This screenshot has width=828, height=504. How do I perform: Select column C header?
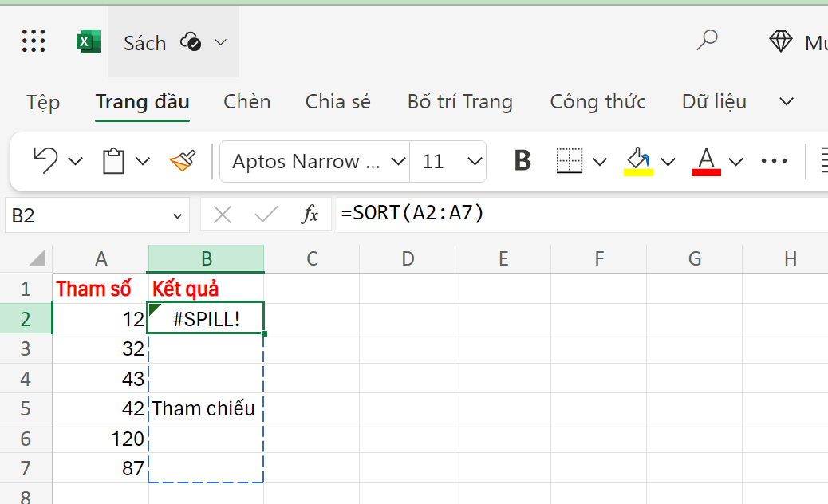pyautogui.click(x=312, y=258)
